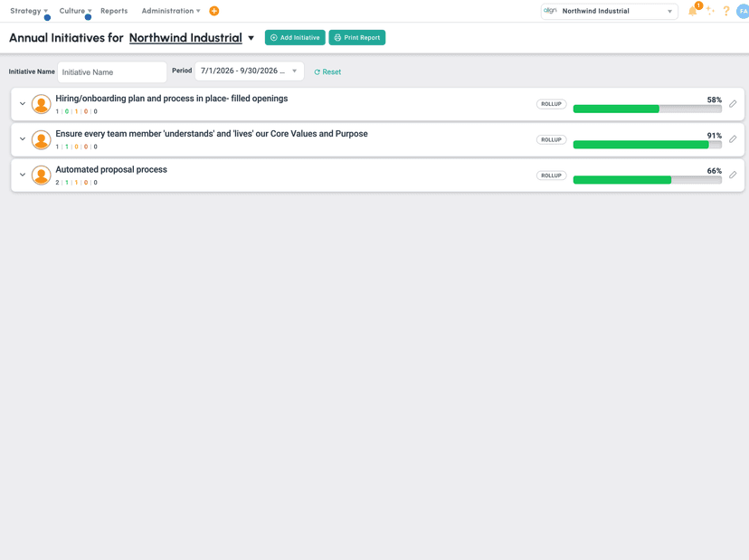Edit the Core Values initiative with pencil icon
This screenshot has height=560, width=749.
[x=733, y=139]
